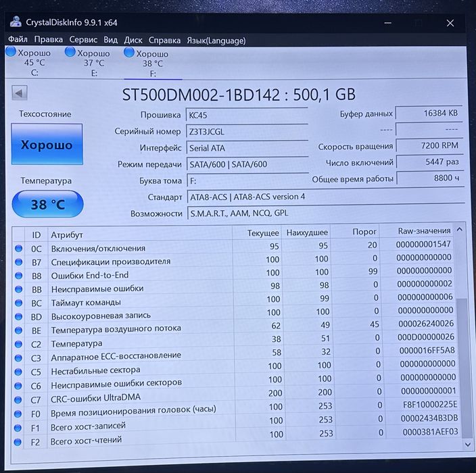476x473 pixels.
Task: Click the status icon of row F1
Action: pyautogui.click(x=18, y=428)
